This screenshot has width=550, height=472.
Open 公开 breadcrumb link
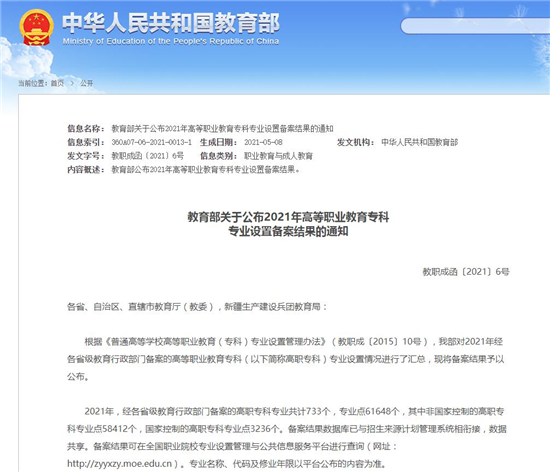[x=87, y=83]
